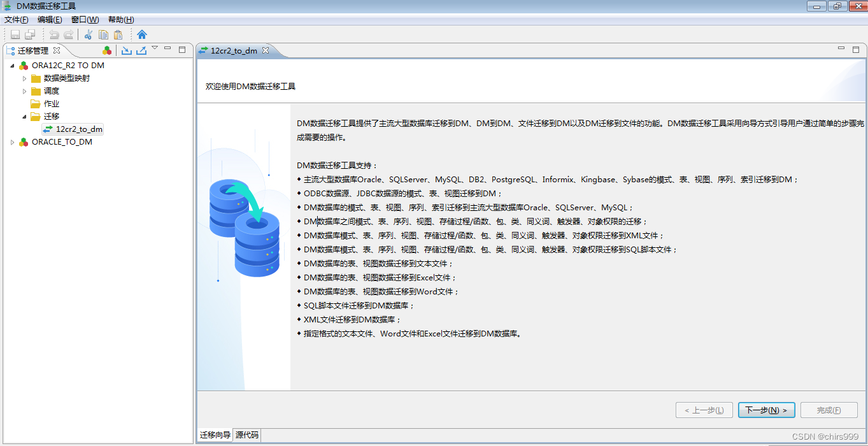The image size is (868, 446).
Task: Select 12cr2_to_dm under the 迁移 folder
Action: click(72, 129)
